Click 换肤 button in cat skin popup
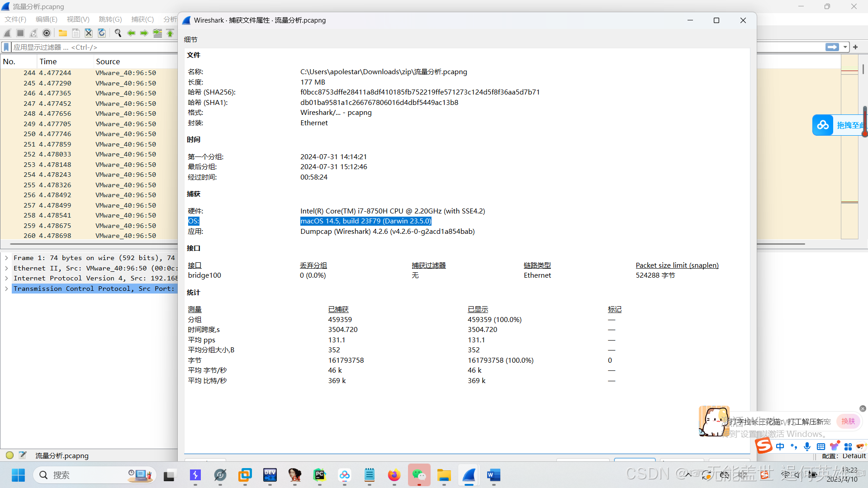The image size is (868, 488). [x=848, y=422]
